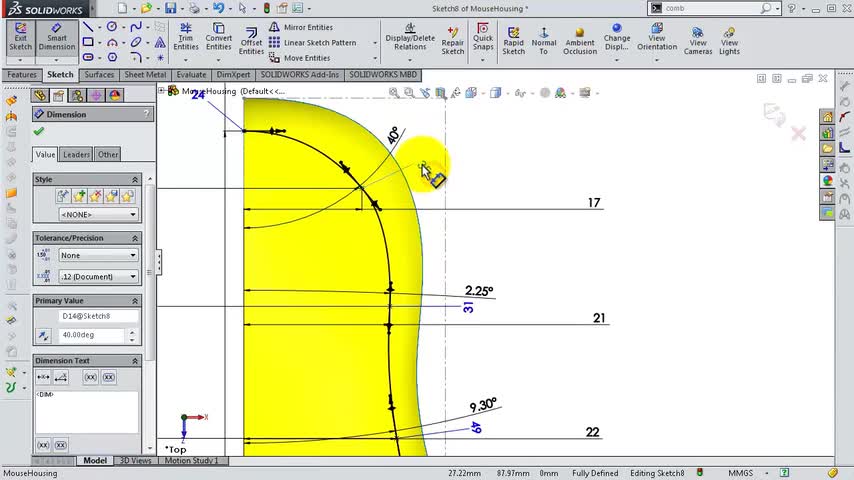Click the Normal To view icon
The image size is (854, 480).
544,41
